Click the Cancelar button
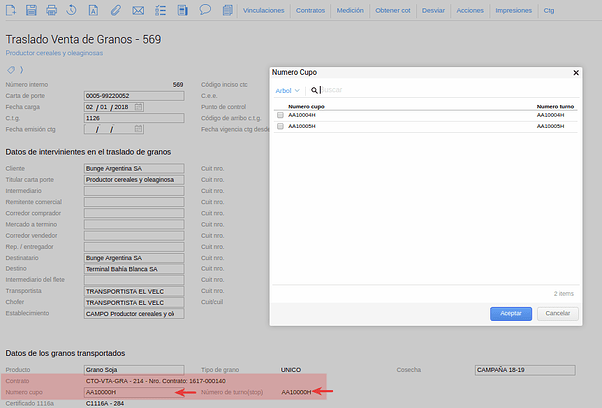602x408 pixels. point(558,313)
